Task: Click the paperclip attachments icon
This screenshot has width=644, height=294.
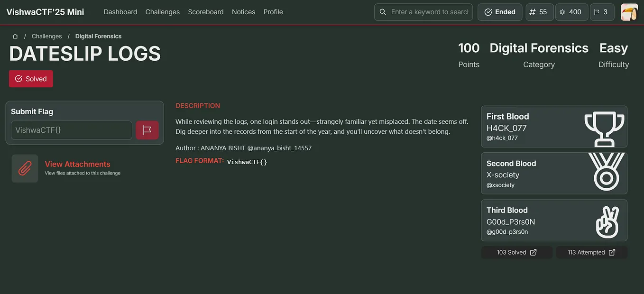Action: (25, 168)
